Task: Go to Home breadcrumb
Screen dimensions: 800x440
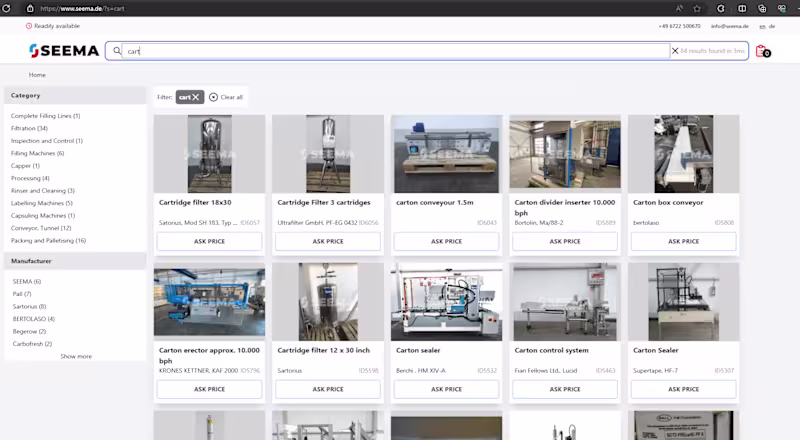Action: [x=37, y=75]
